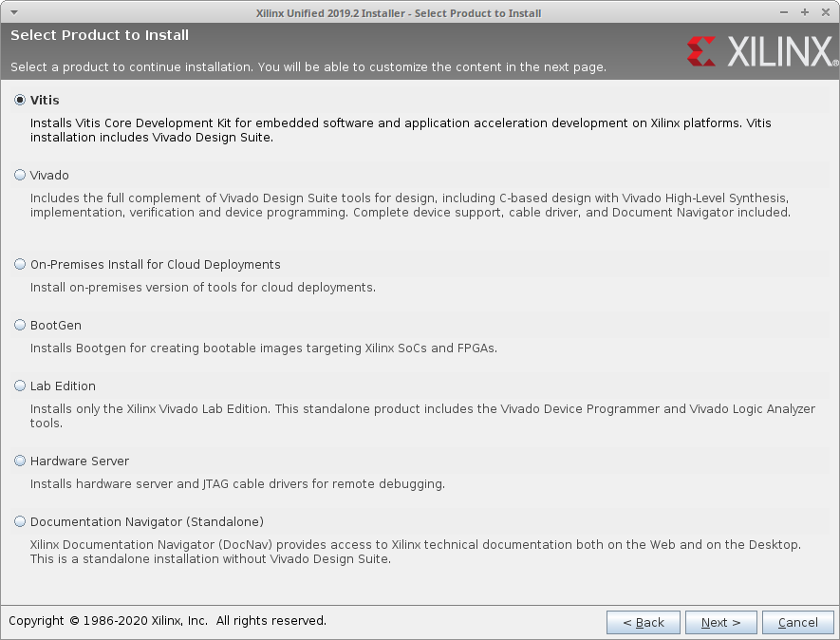Proceed with the Next button

pos(720,622)
